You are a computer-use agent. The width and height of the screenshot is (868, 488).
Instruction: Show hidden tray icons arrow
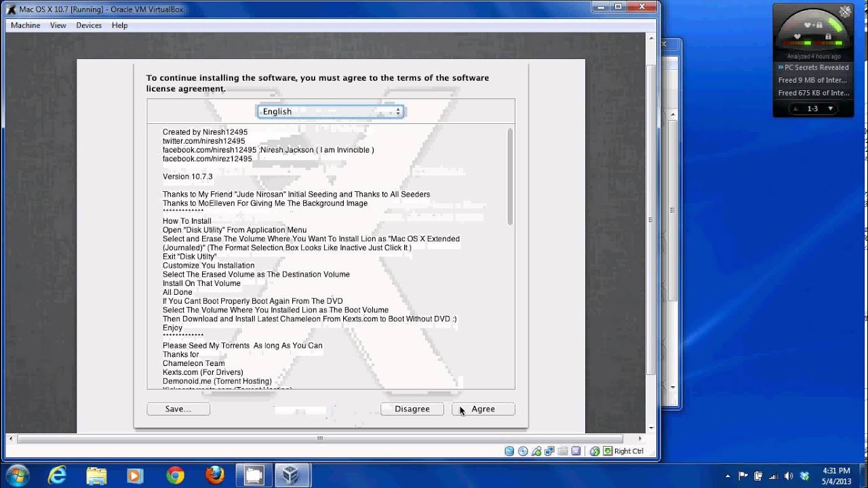click(728, 476)
